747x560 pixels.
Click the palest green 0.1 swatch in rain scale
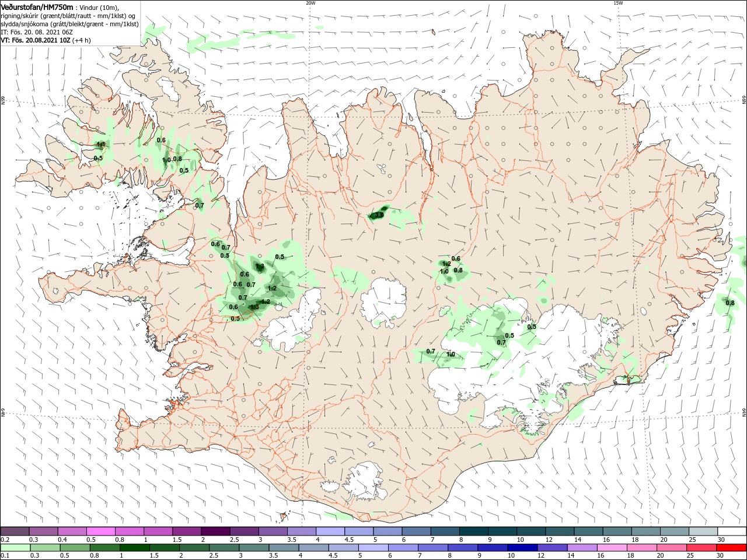[x=15, y=548]
